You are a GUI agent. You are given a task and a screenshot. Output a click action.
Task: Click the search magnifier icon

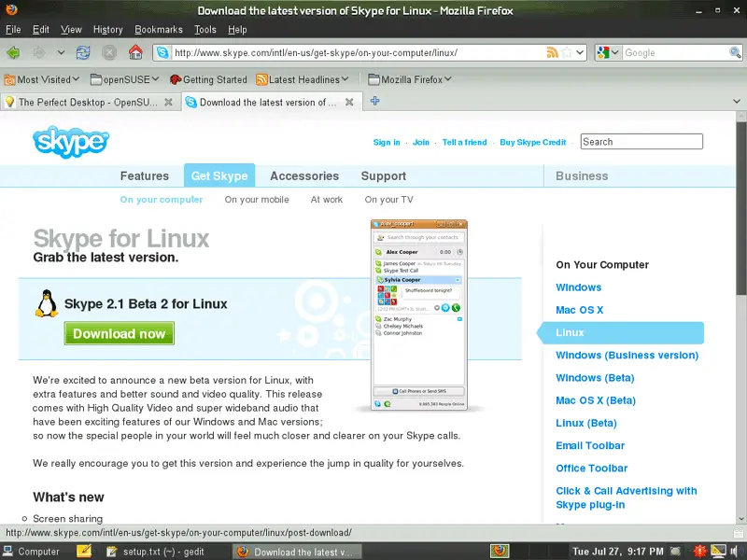pos(735,52)
